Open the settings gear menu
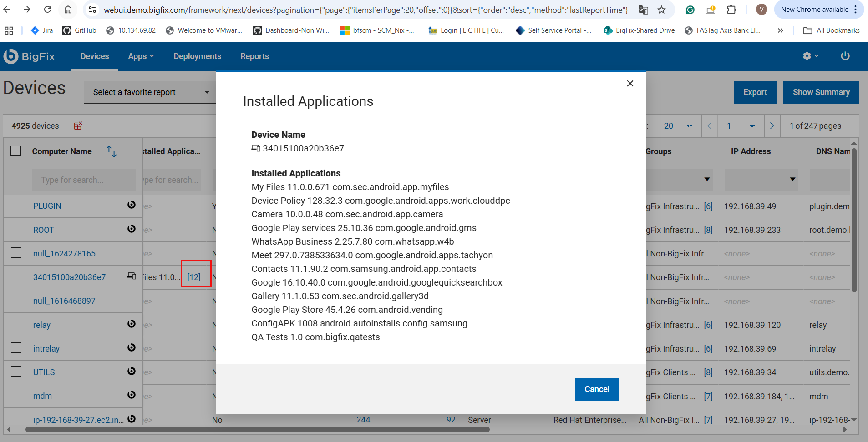Screen dimensions: 868x442 (x=810, y=56)
